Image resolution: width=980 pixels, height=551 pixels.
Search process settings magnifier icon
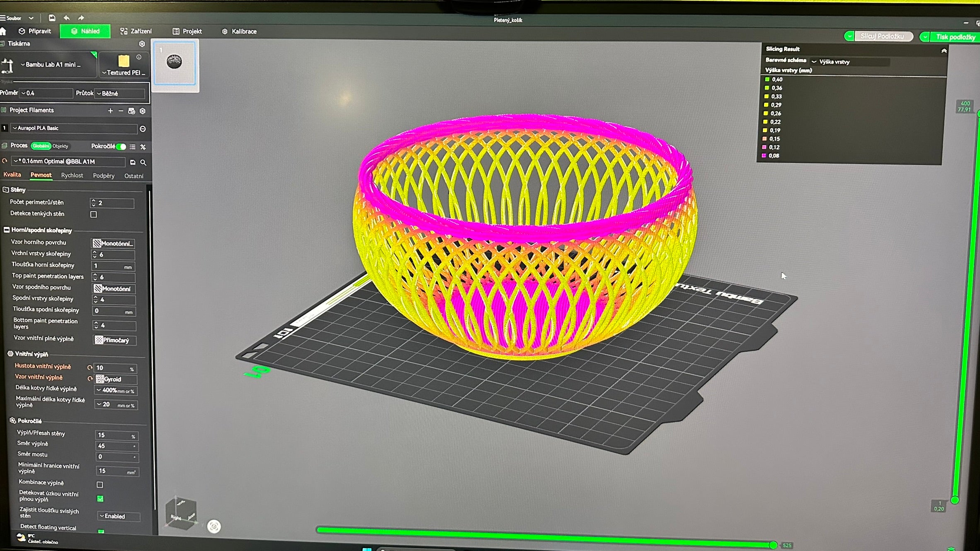pos(143,162)
